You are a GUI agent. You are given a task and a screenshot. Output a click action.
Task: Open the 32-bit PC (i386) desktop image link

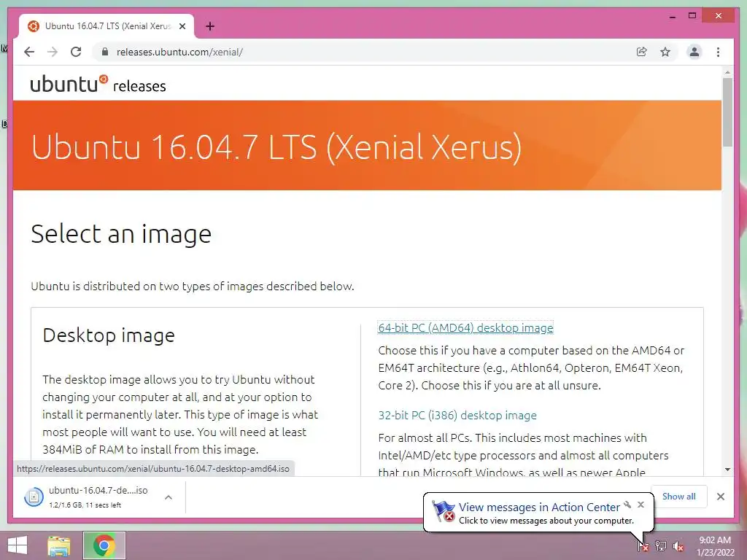[x=457, y=415]
